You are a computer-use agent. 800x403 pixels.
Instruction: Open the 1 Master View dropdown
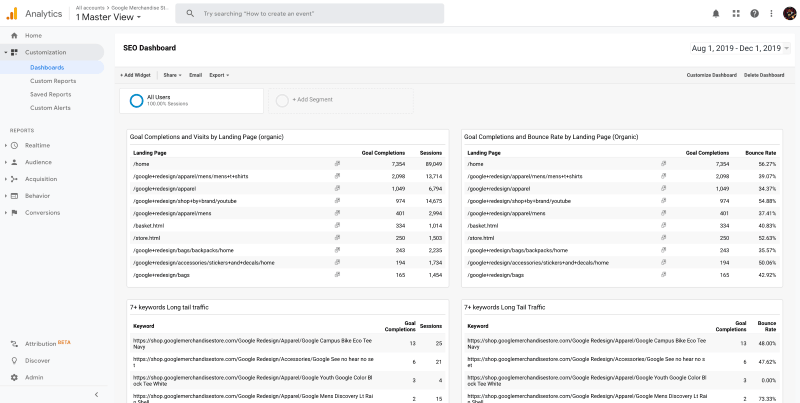[x=109, y=17]
